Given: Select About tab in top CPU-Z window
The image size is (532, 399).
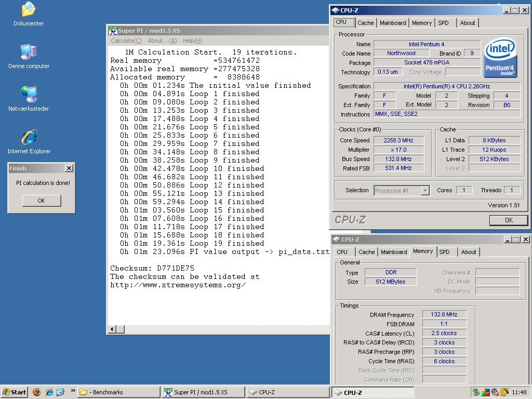Looking at the screenshot, I should [x=467, y=23].
